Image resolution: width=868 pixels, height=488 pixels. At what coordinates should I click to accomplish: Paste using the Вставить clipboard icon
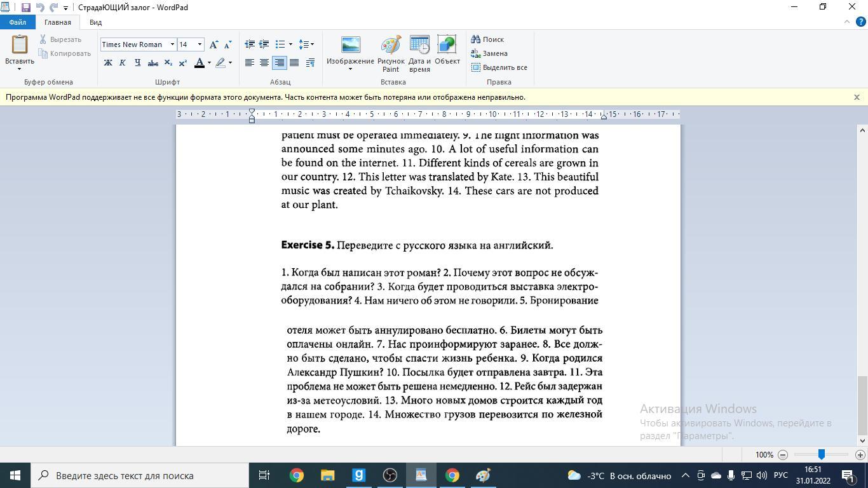[x=20, y=45]
